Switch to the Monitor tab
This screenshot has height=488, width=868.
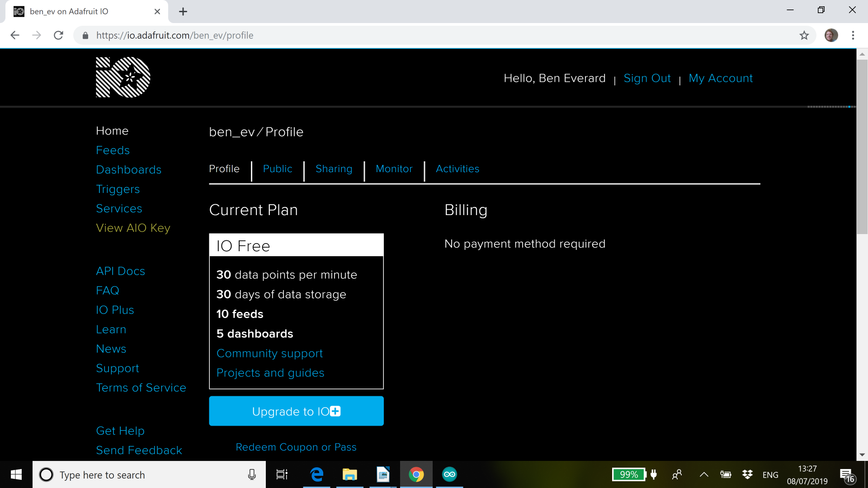[394, 169]
